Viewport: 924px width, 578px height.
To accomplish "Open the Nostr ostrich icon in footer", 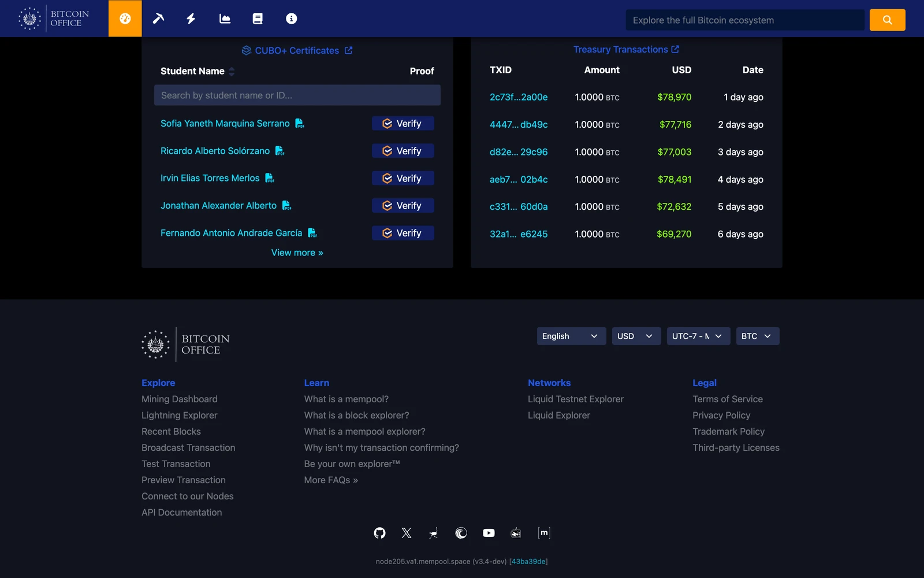I will pos(434,533).
